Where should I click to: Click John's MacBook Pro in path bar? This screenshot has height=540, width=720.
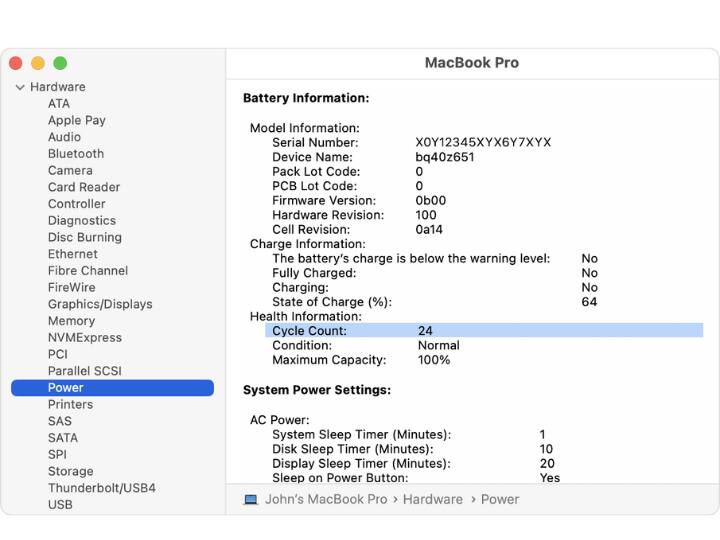(325, 499)
